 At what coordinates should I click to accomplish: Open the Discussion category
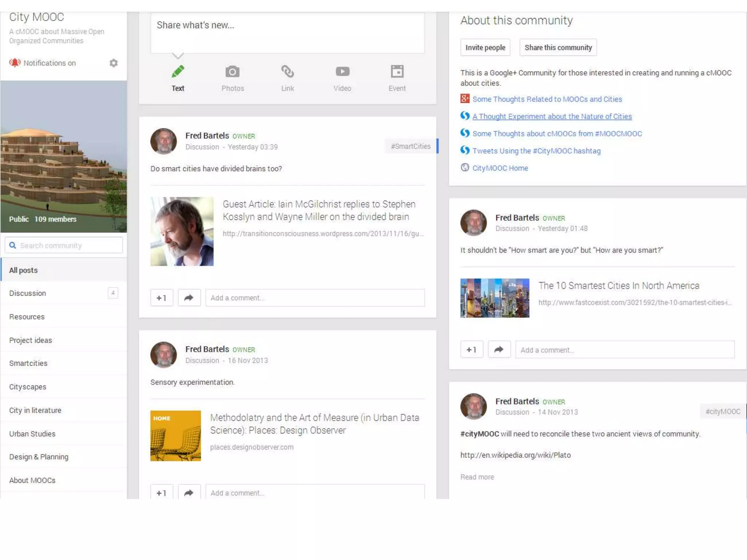(28, 293)
